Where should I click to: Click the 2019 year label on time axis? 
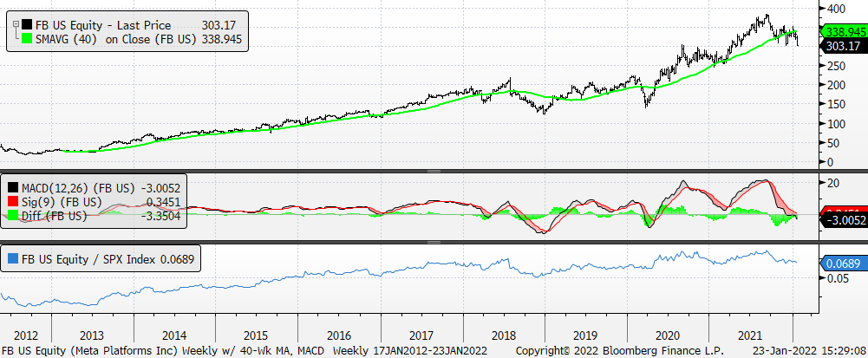(586, 335)
